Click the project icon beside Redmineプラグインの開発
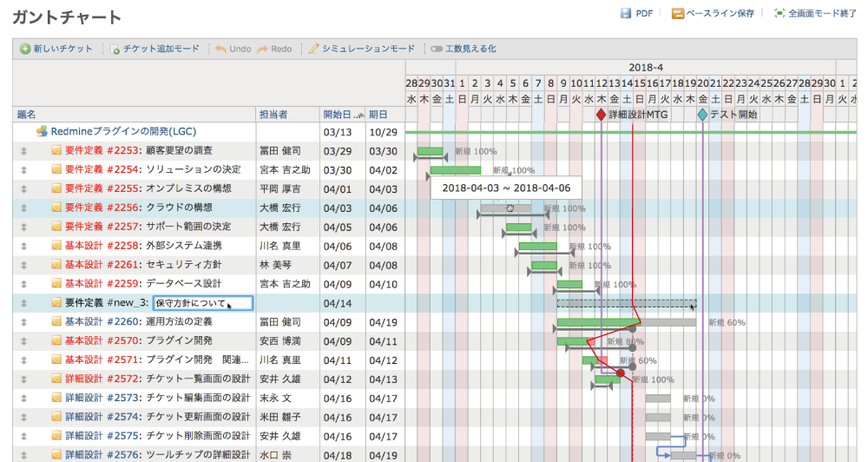The height and width of the screenshot is (462, 868). (x=42, y=131)
